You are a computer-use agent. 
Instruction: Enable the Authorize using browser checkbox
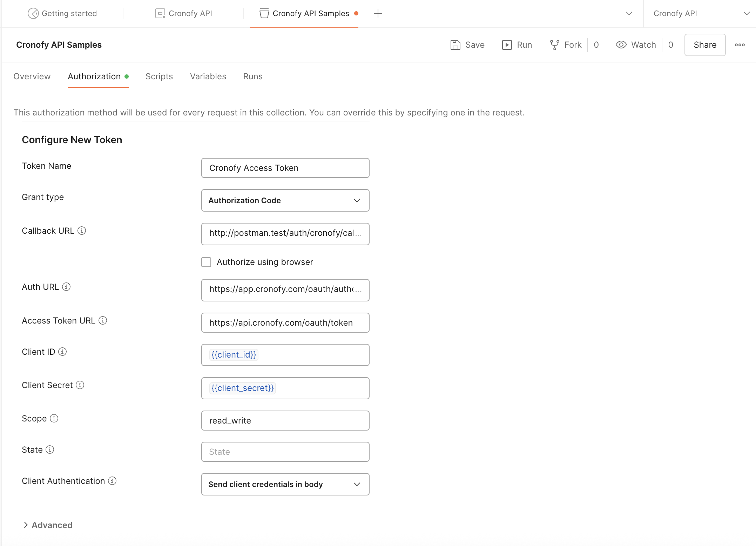(206, 262)
